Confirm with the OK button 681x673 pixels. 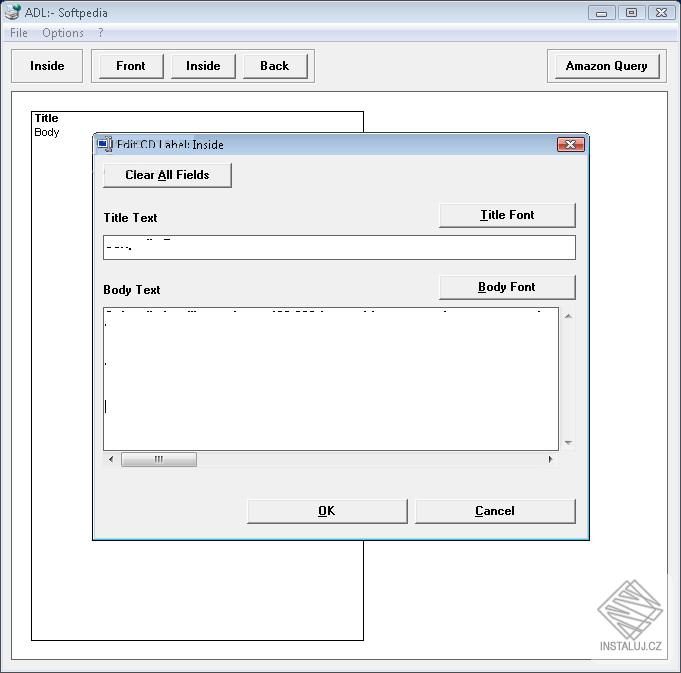pyautogui.click(x=327, y=511)
